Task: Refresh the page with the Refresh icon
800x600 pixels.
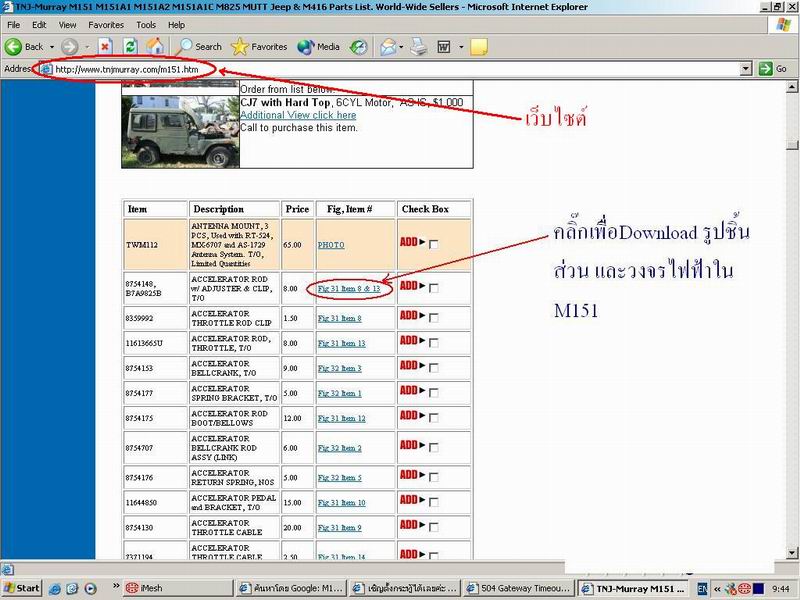Action: click(x=130, y=46)
